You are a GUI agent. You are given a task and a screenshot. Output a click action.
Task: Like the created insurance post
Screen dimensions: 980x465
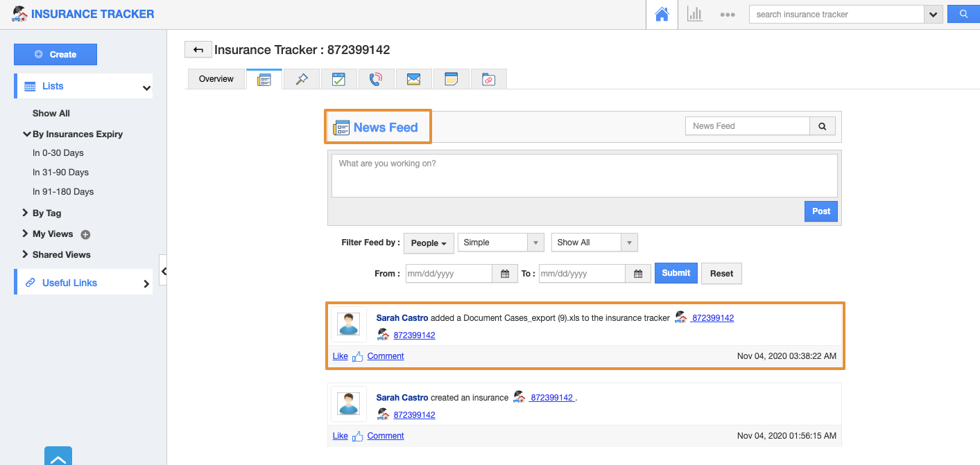(340, 436)
